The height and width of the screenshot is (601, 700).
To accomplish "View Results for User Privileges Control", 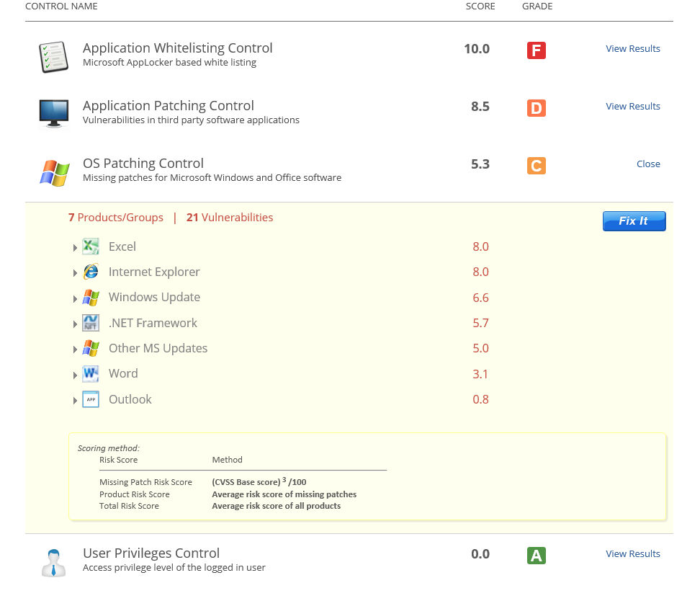I will [x=632, y=553].
